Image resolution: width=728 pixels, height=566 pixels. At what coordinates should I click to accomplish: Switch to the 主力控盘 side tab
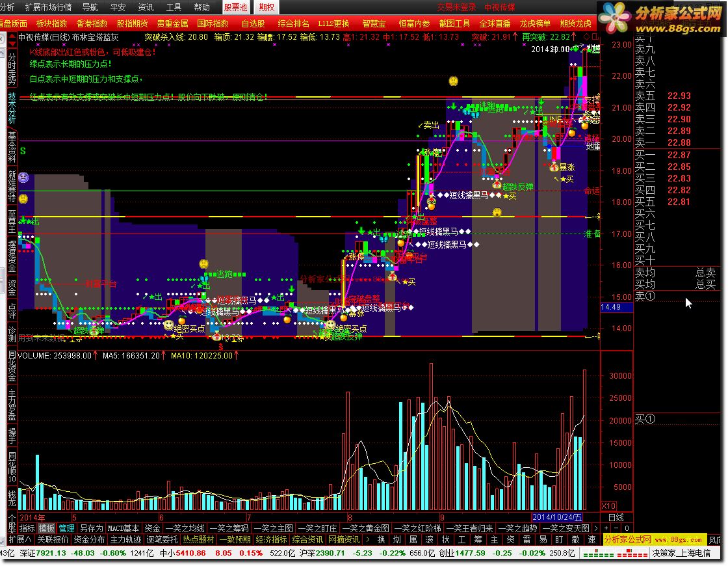point(12,406)
